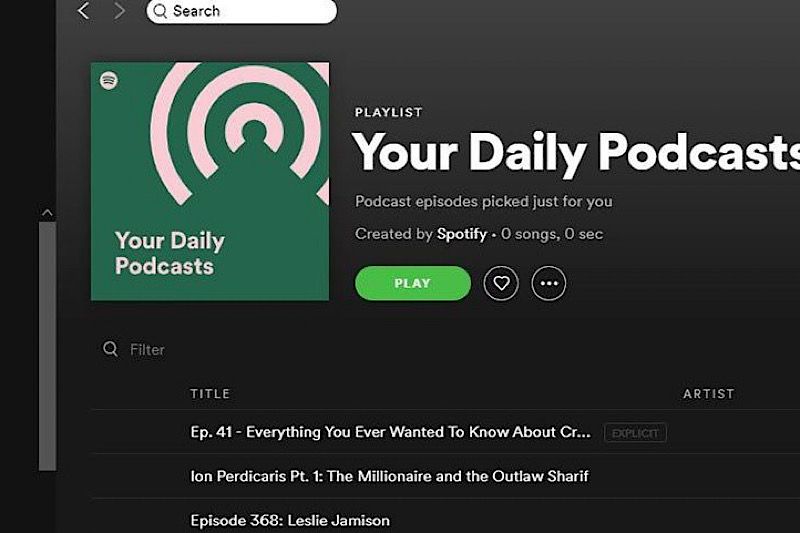Image resolution: width=800 pixels, height=533 pixels.
Task: Select Ion Perdicaris Pt. 1 episode
Action: click(445, 476)
